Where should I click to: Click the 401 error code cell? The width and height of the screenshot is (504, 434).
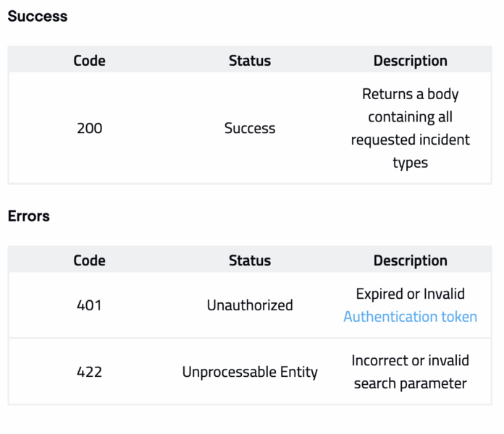[89, 305]
